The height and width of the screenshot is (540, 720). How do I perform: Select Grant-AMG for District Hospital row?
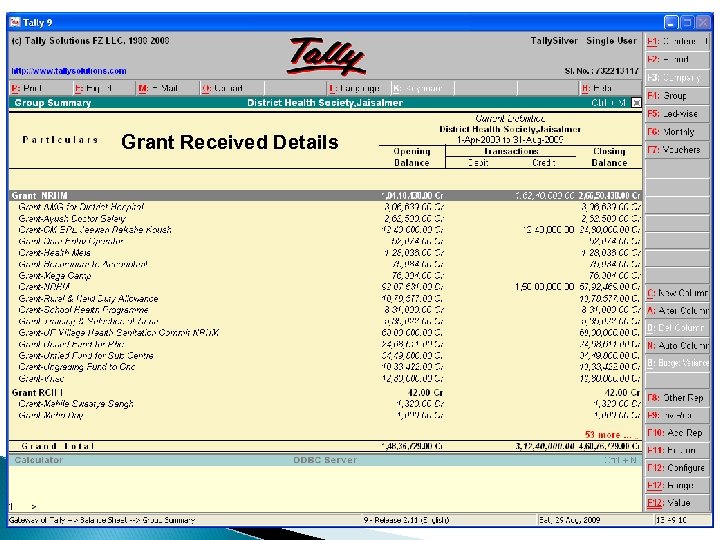[325, 207]
